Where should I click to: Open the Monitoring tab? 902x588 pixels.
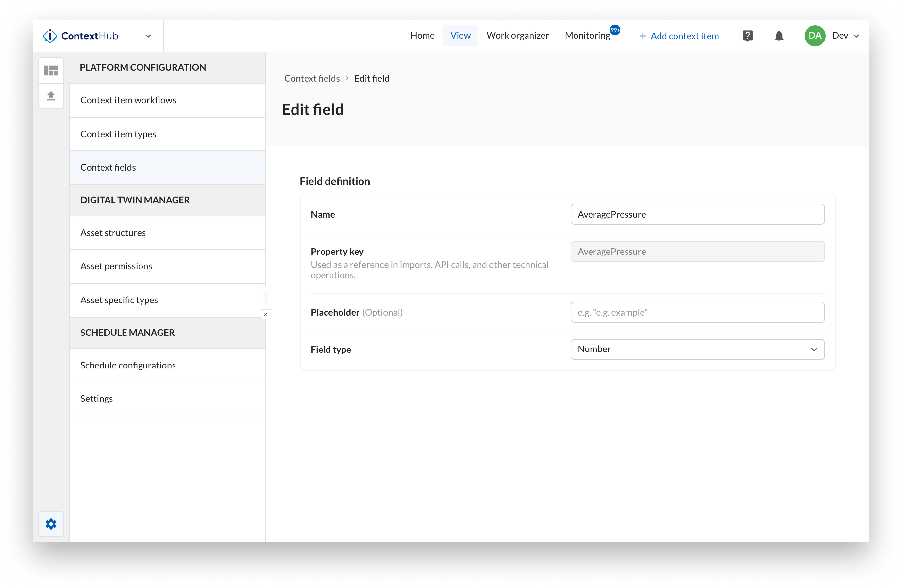click(x=587, y=36)
